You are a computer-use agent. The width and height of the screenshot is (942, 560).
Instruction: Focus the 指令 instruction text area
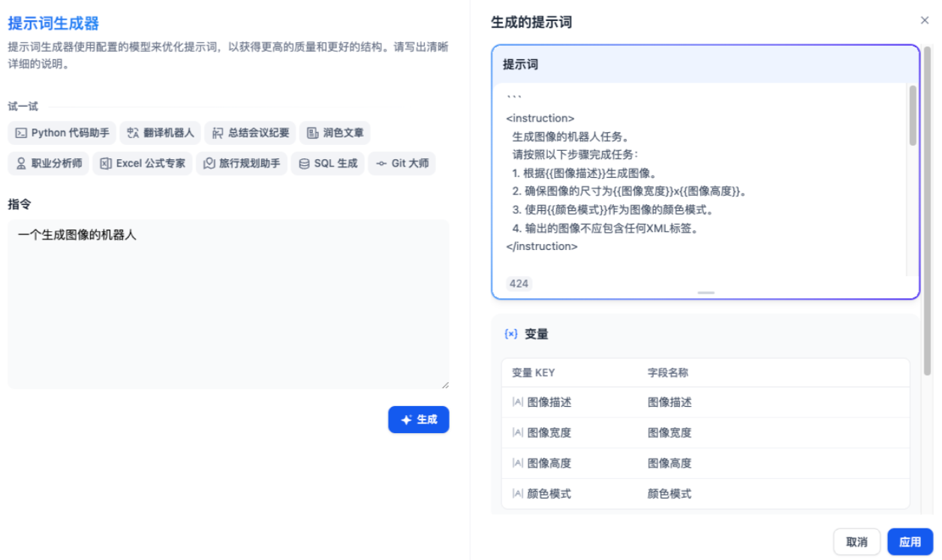pos(228,304)
